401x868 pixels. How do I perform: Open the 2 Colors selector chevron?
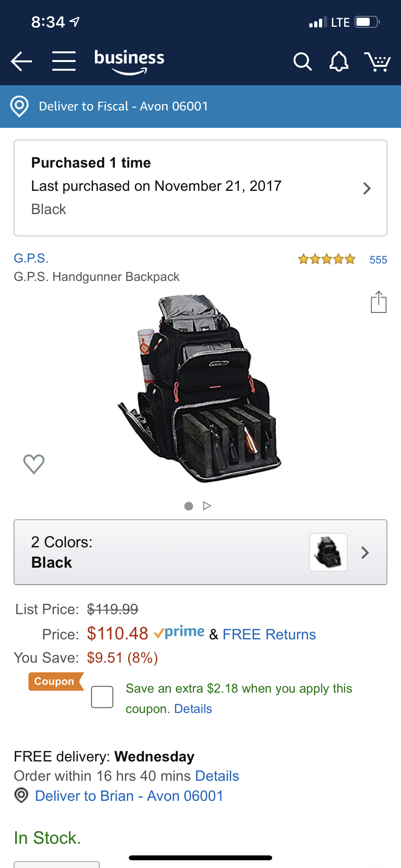click(x=365, y=553)
